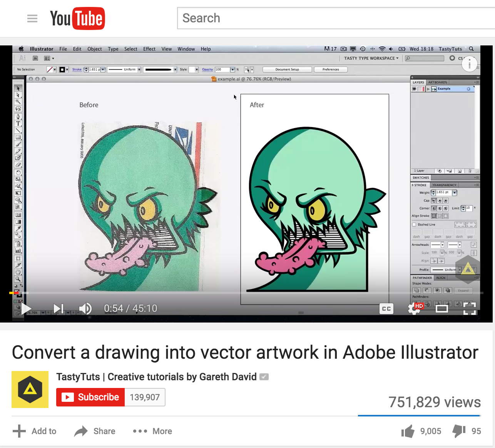The width and height of the screenshot is (495, 448).
Task: Select the Line Segment tool
Action: 18,130
